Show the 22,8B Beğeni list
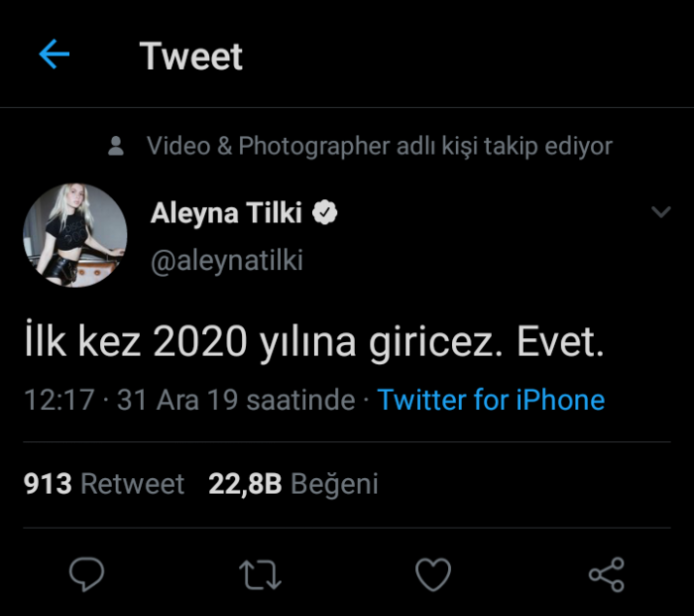Viewport: 694px width, 616px height. (x=293, y=484)
